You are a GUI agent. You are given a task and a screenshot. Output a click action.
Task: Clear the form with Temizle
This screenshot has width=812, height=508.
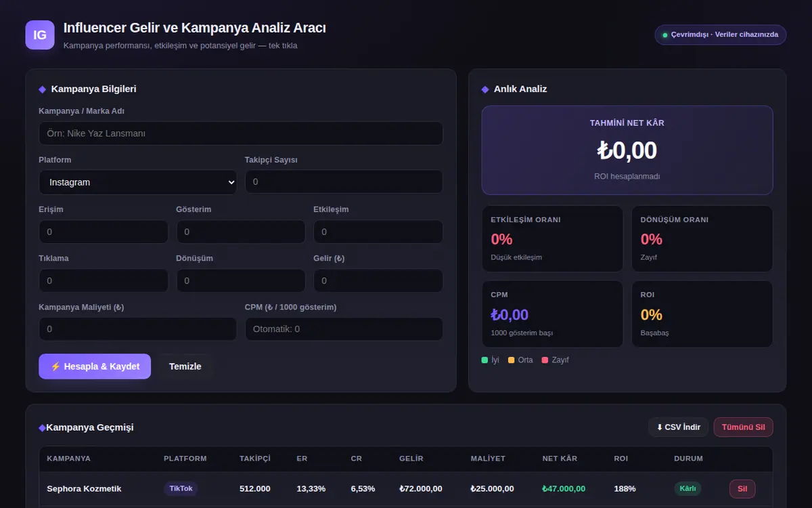(185, 366)
